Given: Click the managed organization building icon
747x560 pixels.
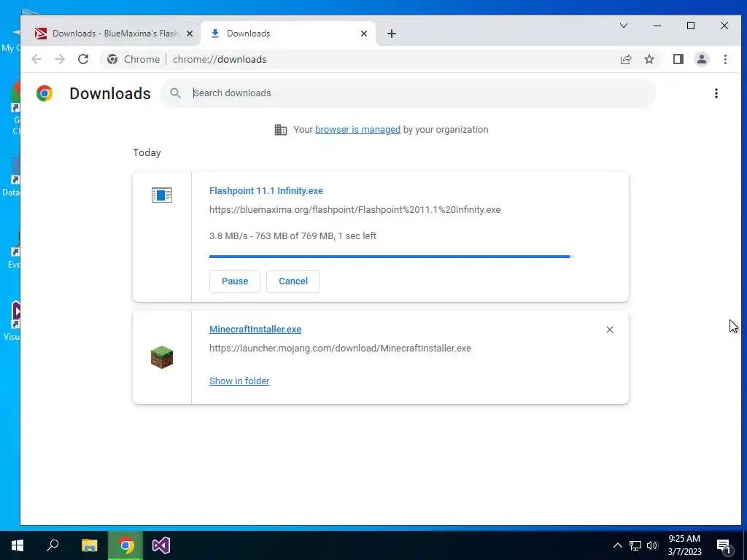Looking at the screenshot, I should [281, 130].
